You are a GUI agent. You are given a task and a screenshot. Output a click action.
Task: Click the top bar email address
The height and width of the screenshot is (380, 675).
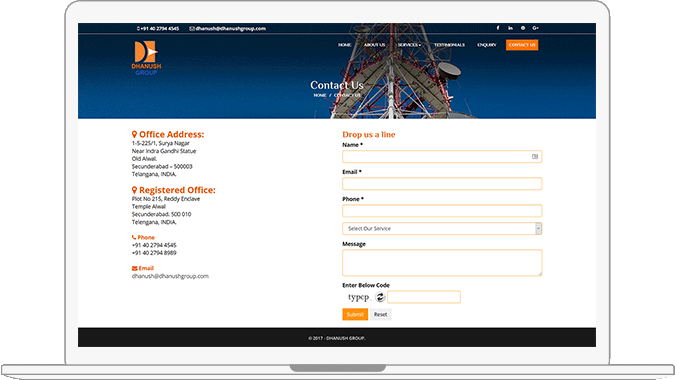click(230, 28)
